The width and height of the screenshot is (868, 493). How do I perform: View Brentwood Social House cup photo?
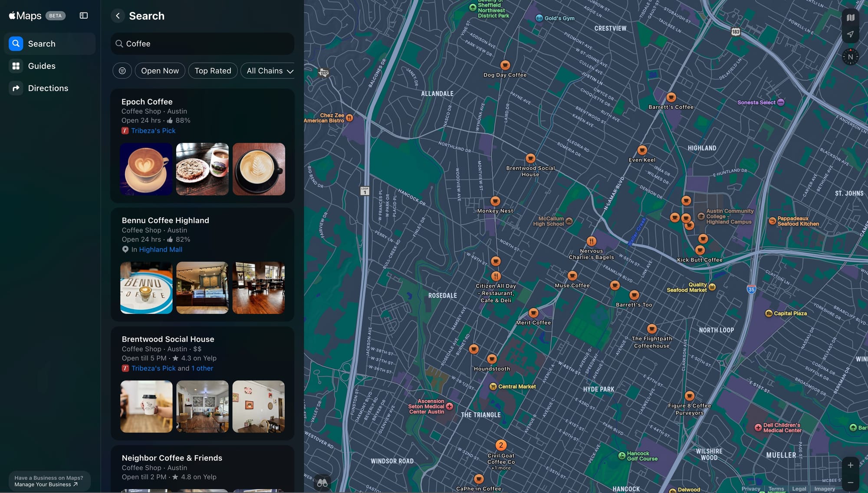146,407
